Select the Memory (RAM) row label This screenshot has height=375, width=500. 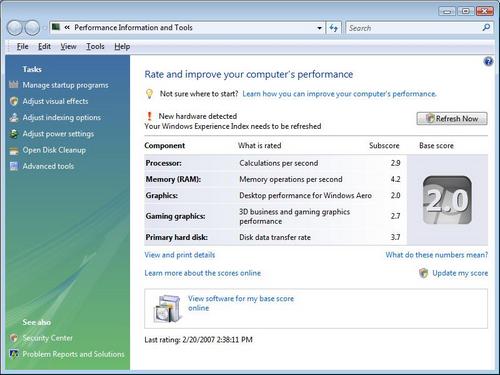173,179
